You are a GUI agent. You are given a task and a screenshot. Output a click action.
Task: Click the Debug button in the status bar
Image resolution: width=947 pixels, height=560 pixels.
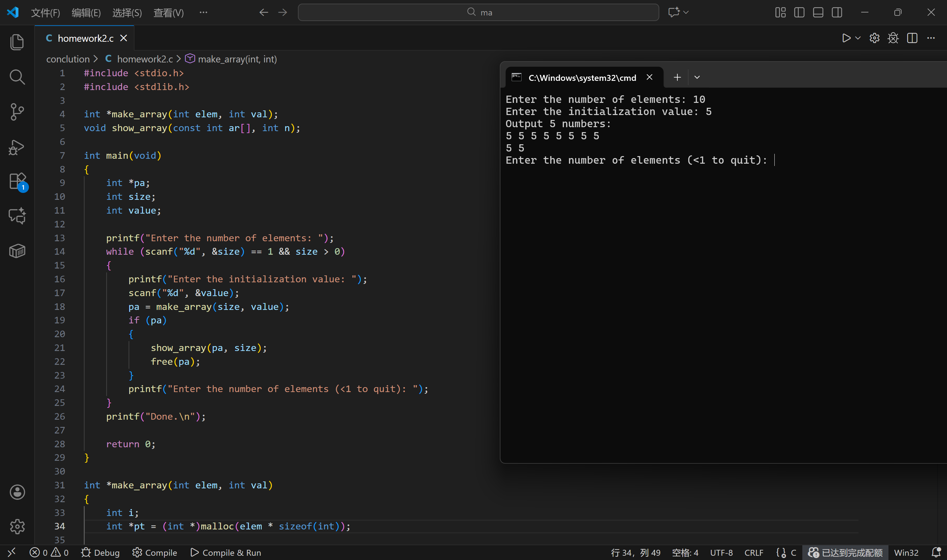tap(100, 552)
